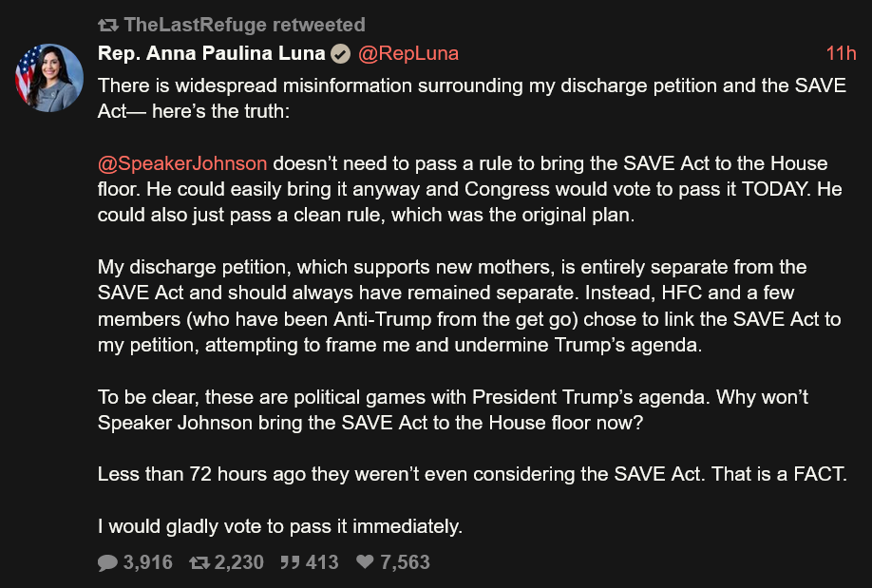Click the retweet icon before TheLastRefuge
872x588 pixels.
(x=108, y=25)
